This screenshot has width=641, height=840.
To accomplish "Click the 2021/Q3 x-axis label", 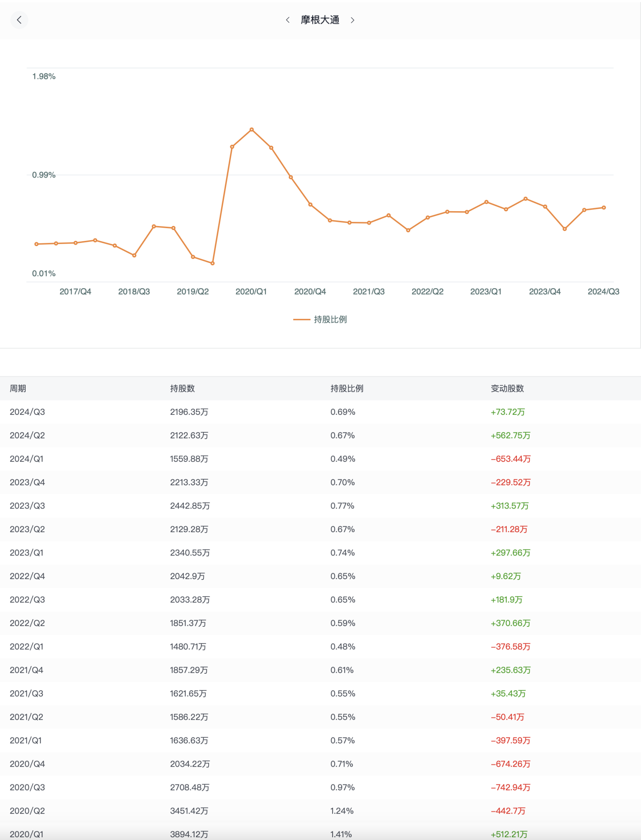I will [x=369, y=291].
